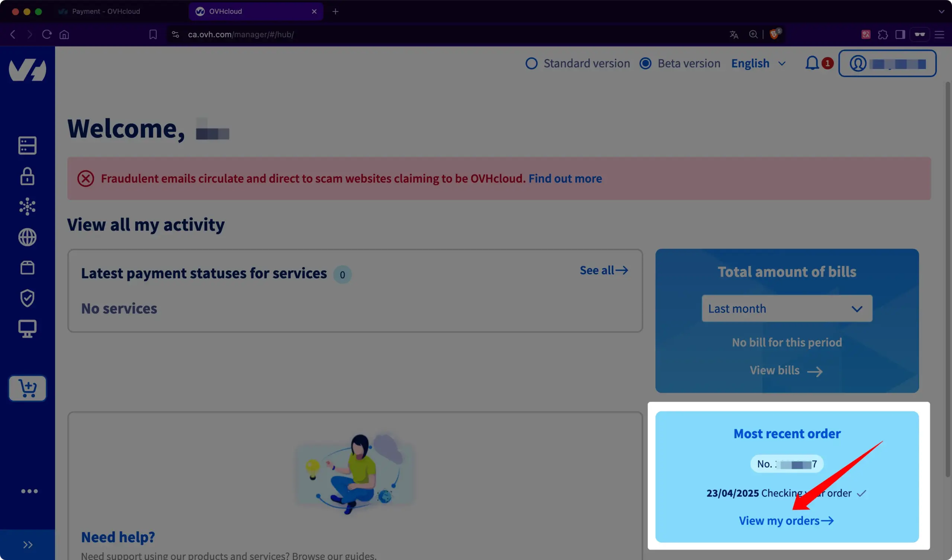The width and height of the screenshot is (952, 560).
Task: Click the site settings icon in address bar
Action: click(175, 34)
